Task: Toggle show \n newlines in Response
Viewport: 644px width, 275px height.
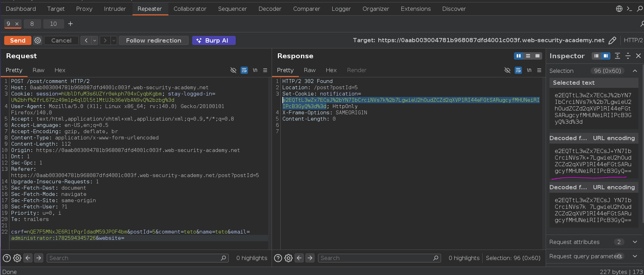Action: click(529, 70)
